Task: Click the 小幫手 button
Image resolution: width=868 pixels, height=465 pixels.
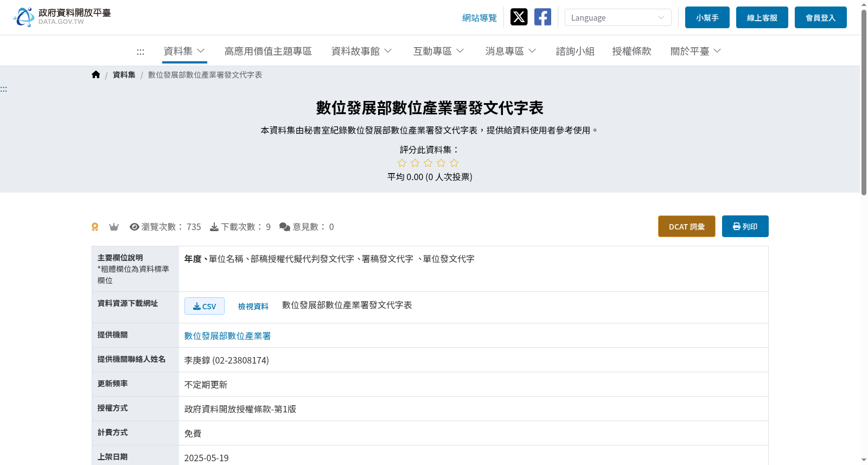Action: 707,17
